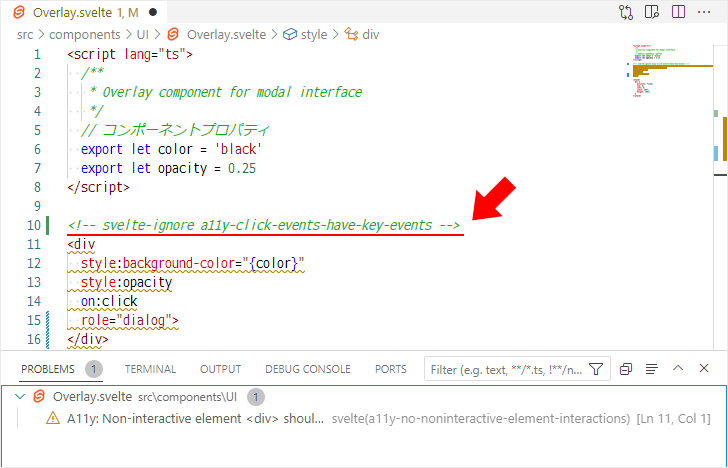The image size is (728, 468).
Task: Open the Overlay.svelte editor tab
Action: pos(85,13)
